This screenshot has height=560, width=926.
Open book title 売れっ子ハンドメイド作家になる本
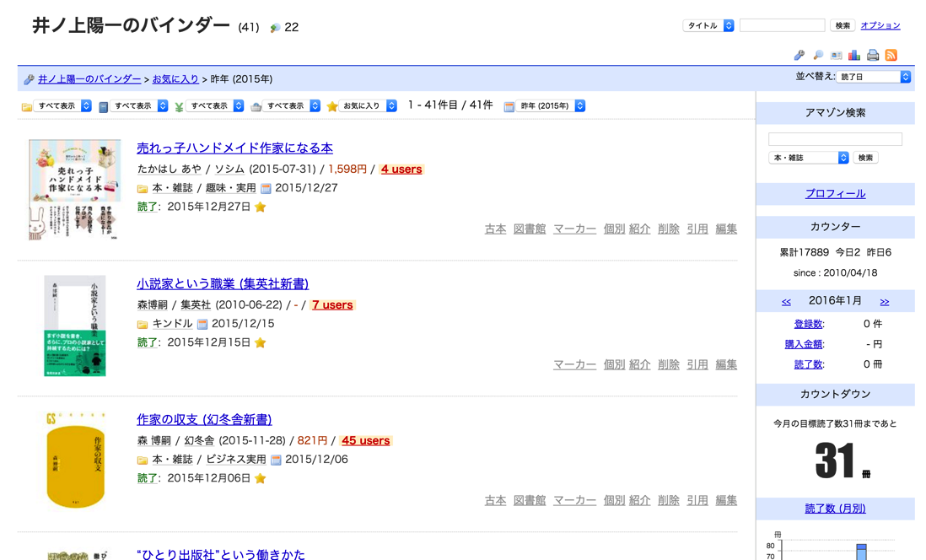pyautogui.click(x=234, y=148)
